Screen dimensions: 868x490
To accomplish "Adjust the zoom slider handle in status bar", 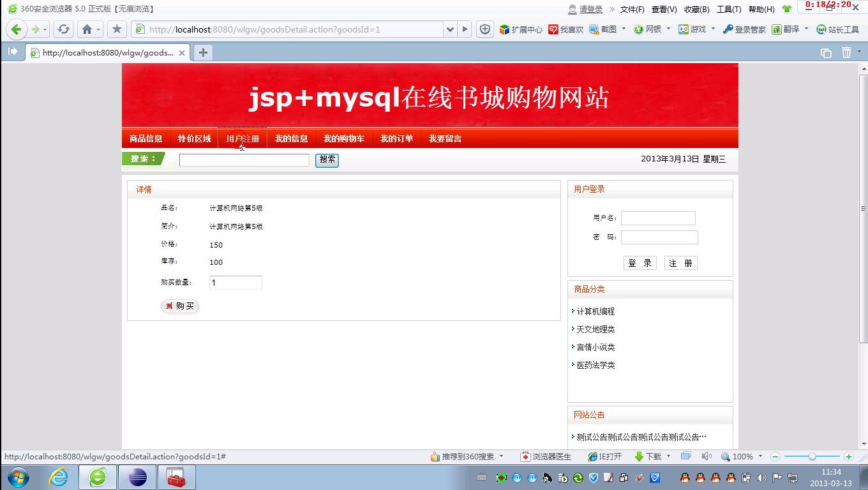I will pyautogui.click(x=812, y=456).
